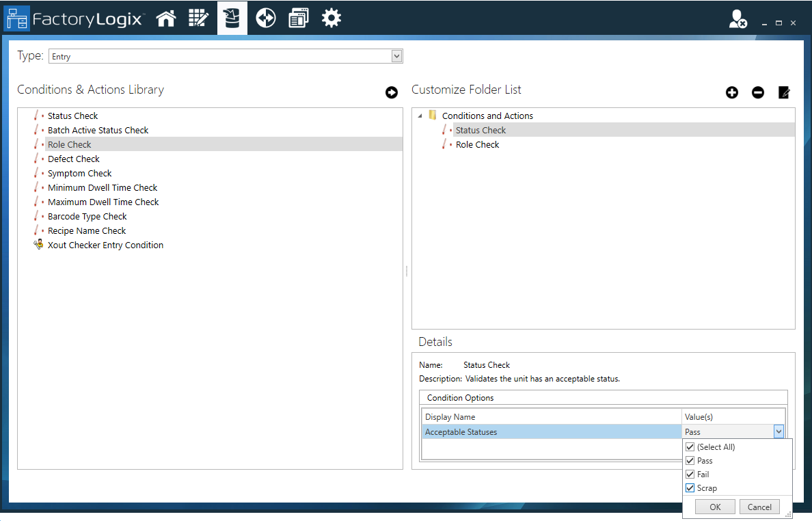
Task: Click the plus icon above Customize Folder List
Action: click(x=732, y=92)
